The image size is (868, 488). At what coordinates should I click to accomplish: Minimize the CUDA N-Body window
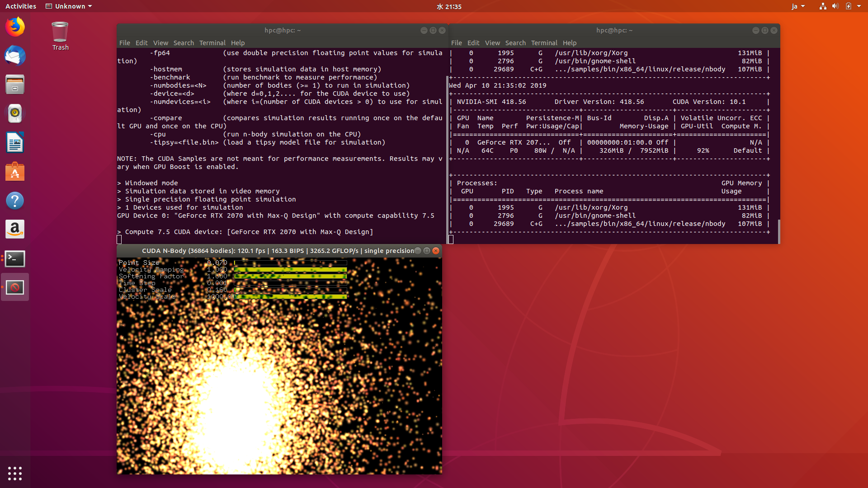point(418,251)
